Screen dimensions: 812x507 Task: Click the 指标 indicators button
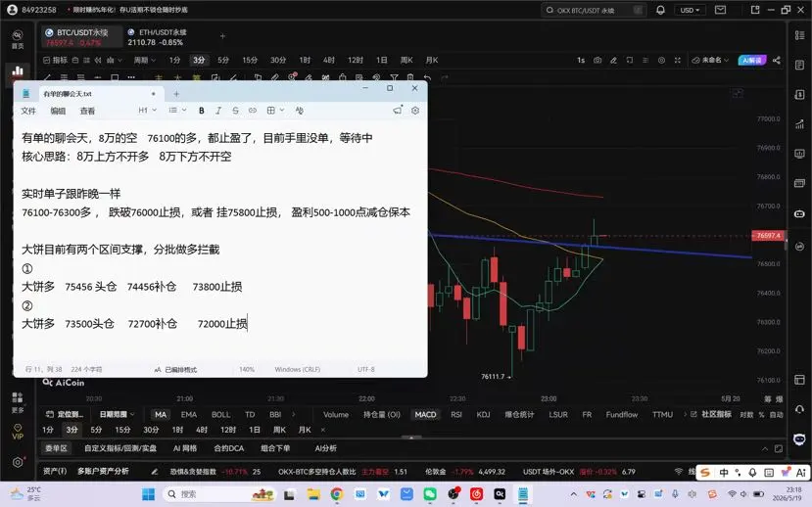click(x=55, y=60)
